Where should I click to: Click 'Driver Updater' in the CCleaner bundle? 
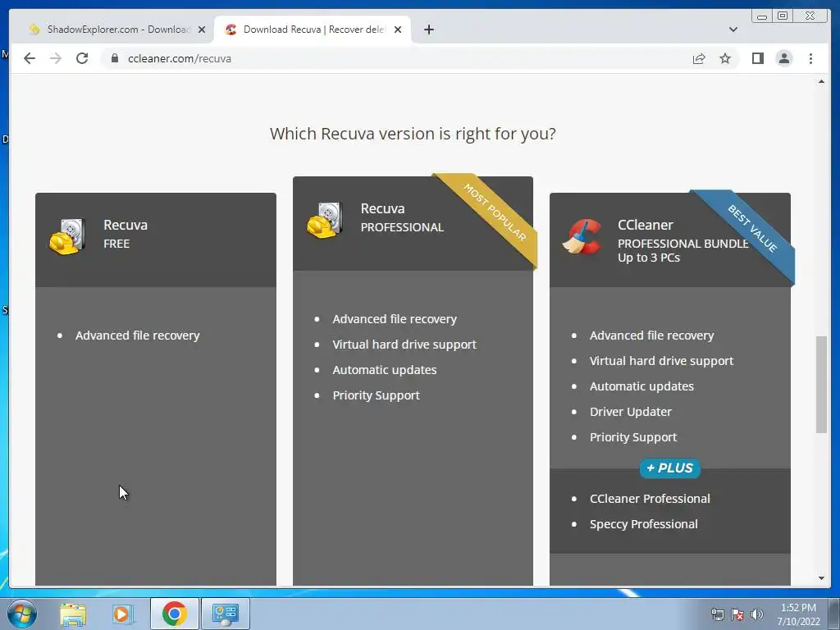coord(631,412)
